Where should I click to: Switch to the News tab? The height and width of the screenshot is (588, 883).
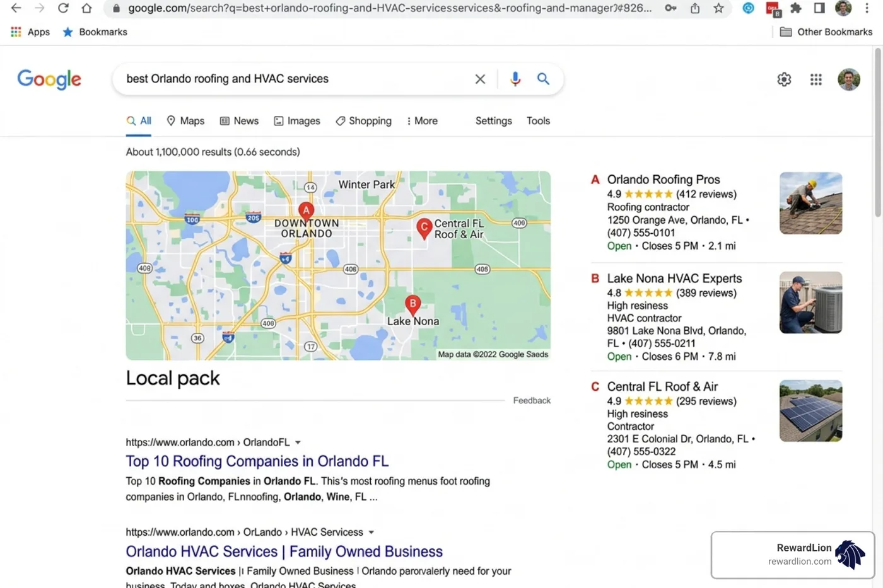[x=239, y=121]
